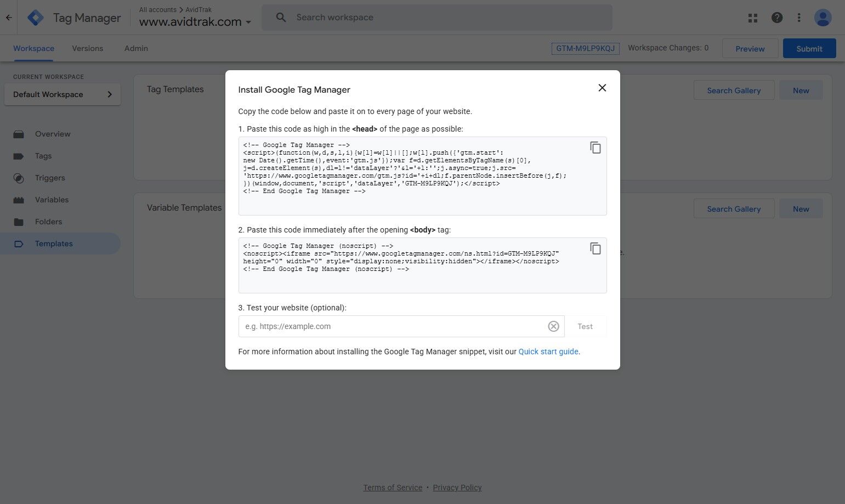845x504 pixels.
Task: Click the Preview button
Action: coord(750,48)
